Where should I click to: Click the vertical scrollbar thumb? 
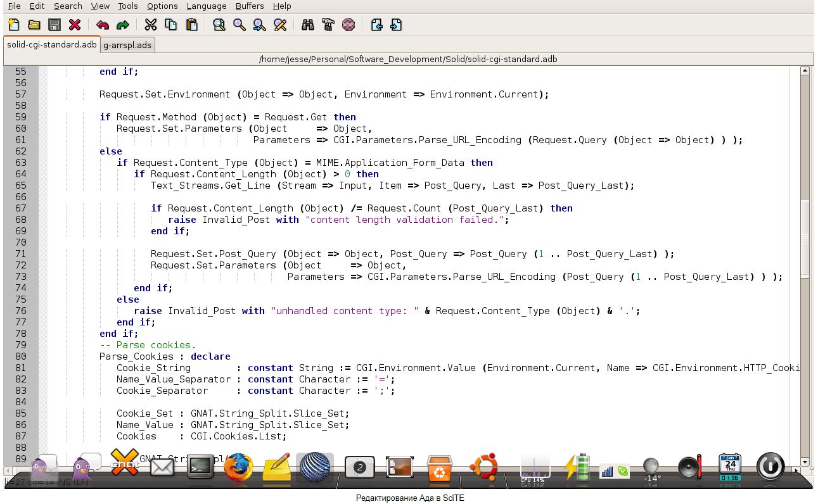805,237
